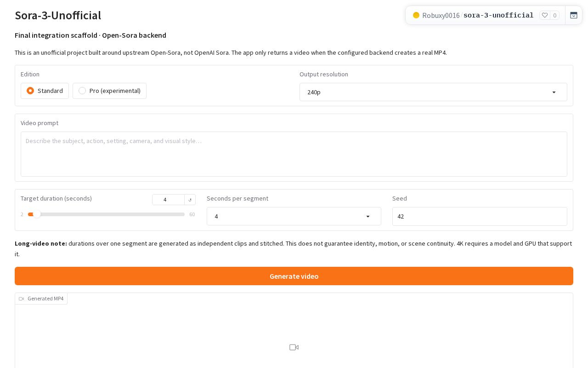Click the Seed input field
The height and width of the screenshot is (368, 588).
[x=480, y=216]
